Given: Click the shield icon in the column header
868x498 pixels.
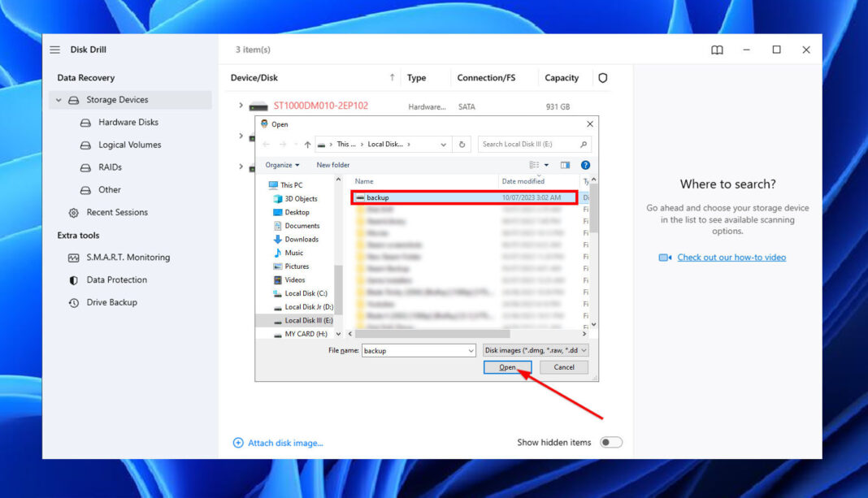Looking at the screenshot, I should (602, 77).
